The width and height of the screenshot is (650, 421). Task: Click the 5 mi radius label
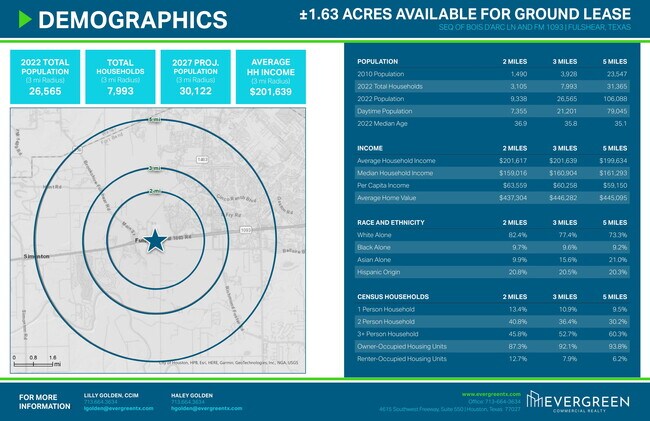click(x=154, y=120)
